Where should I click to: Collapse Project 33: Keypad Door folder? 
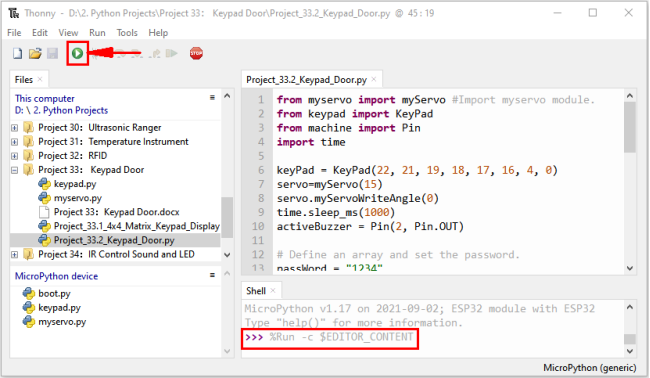click(x=15, y=170)
